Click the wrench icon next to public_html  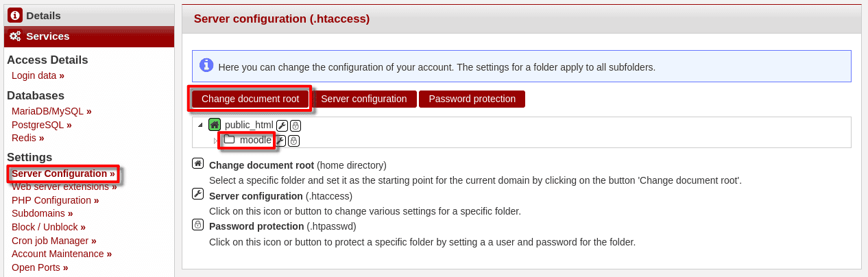(x=282, y=125)
